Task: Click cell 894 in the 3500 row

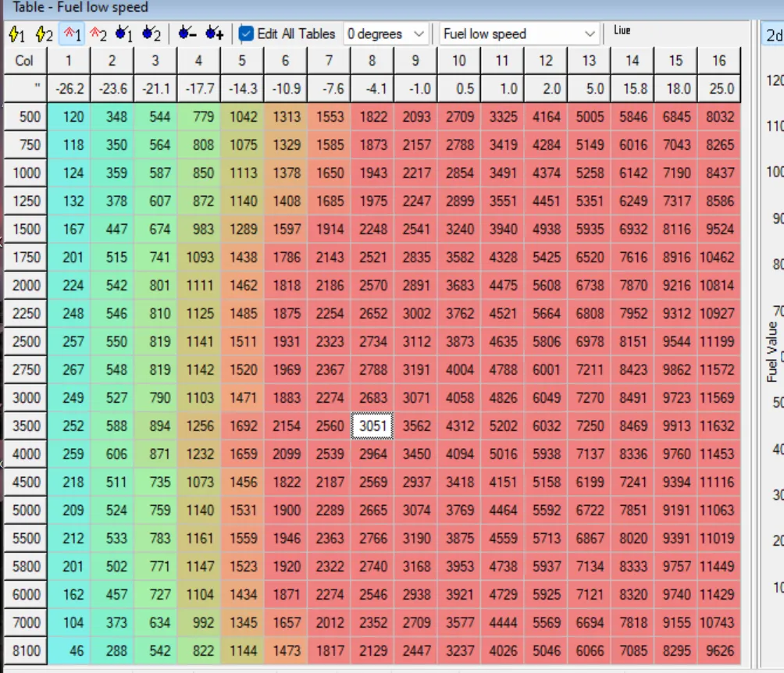Action: 156,426
